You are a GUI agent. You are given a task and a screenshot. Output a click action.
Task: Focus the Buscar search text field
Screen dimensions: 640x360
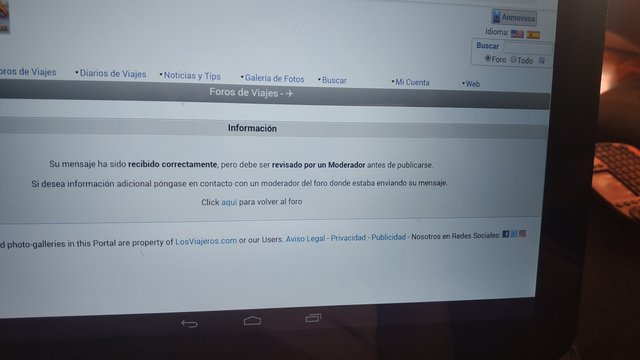528,48
